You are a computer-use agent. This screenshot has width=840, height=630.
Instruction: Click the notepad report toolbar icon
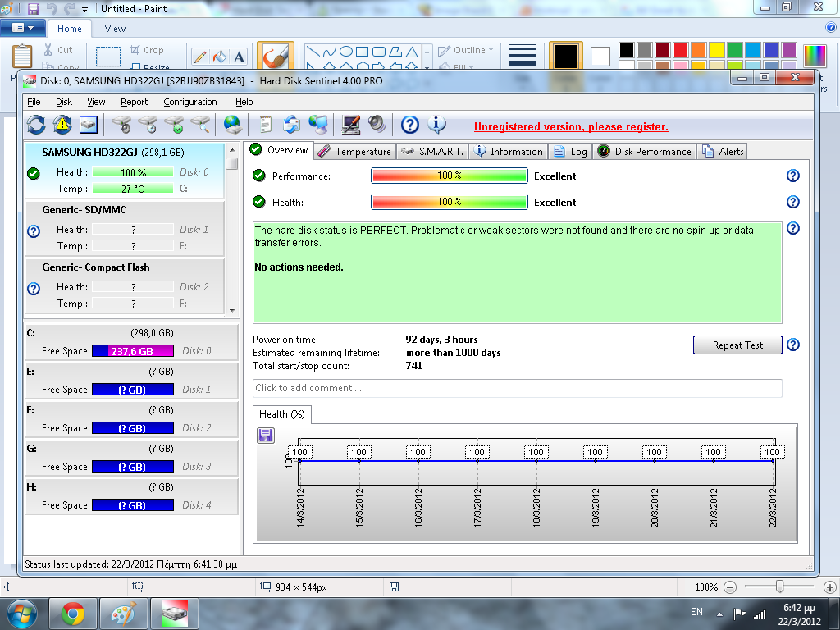pyautogui.click(x=265, y=125)
